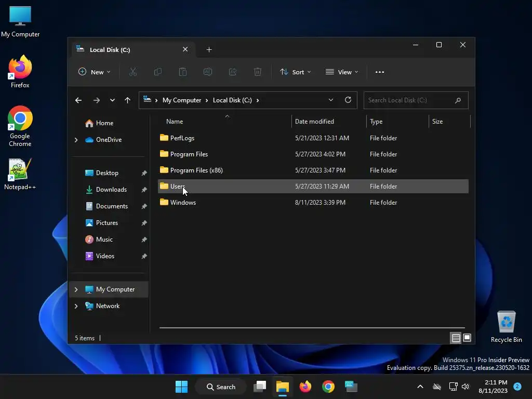Go forward with the right arrow
This screenshot has height=399, width=532.
96,100
